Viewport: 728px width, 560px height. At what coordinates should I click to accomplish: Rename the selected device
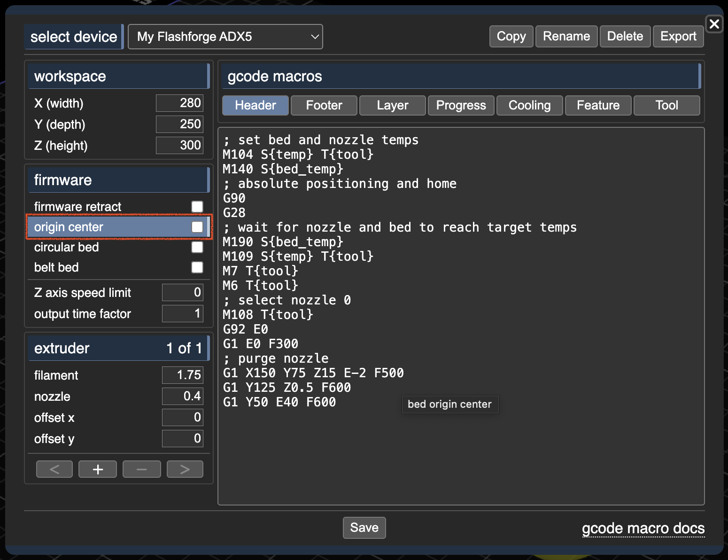[x=566, y=36]
